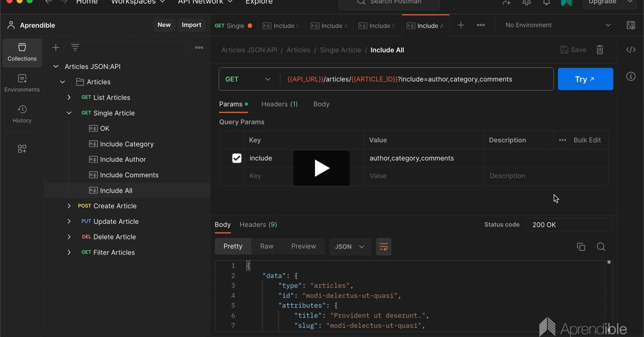Click the empty Key field in params

pos(304,176)
